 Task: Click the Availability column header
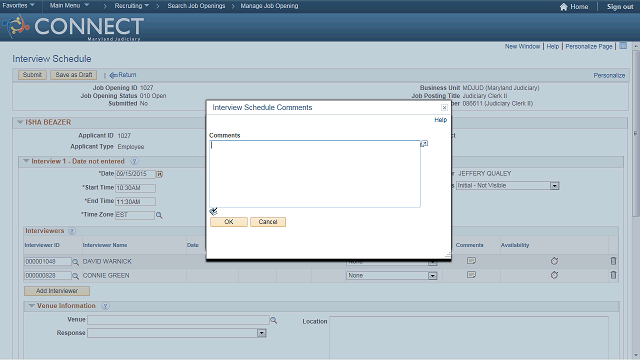pyautogui.click(x=515, y=245)
